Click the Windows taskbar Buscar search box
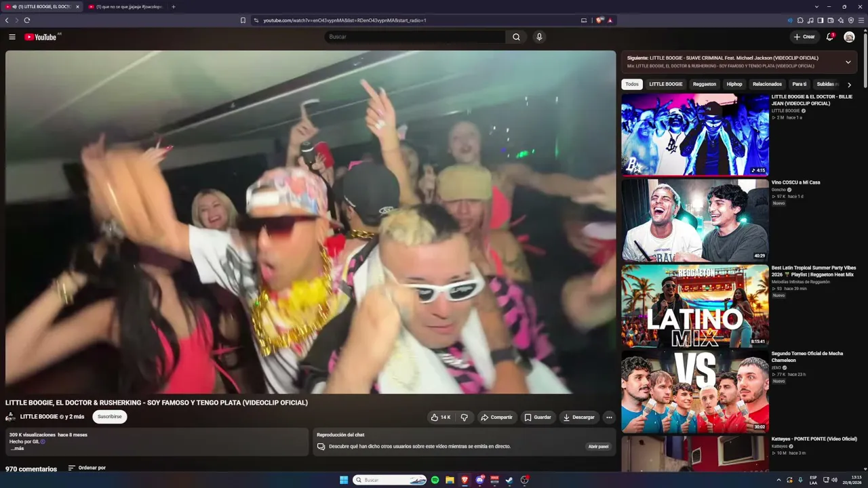This screenshot has height=488, width=868. click(390, 480)
